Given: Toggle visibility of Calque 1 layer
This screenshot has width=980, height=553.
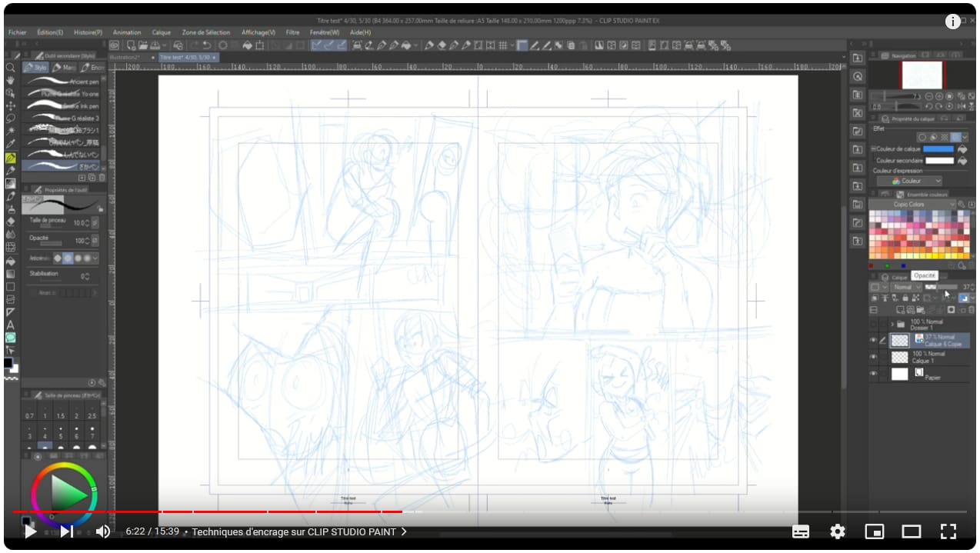Looking at the screenshot, I should [873, 357].
